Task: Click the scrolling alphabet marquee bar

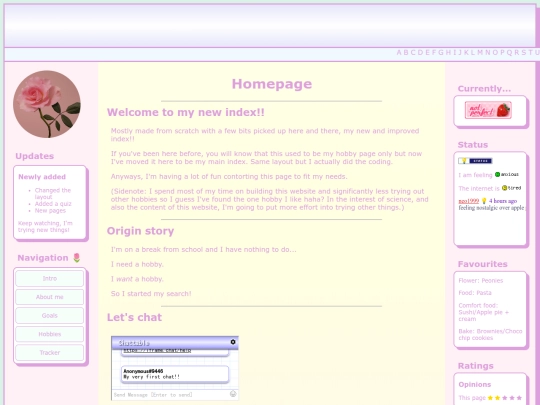Action: point(270,53)
